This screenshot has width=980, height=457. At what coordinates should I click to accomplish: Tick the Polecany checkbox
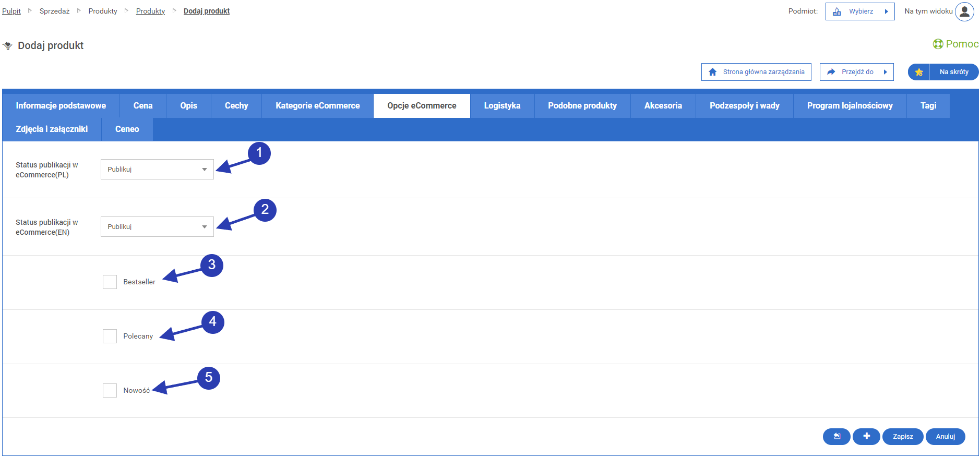[x=110, y=336]
